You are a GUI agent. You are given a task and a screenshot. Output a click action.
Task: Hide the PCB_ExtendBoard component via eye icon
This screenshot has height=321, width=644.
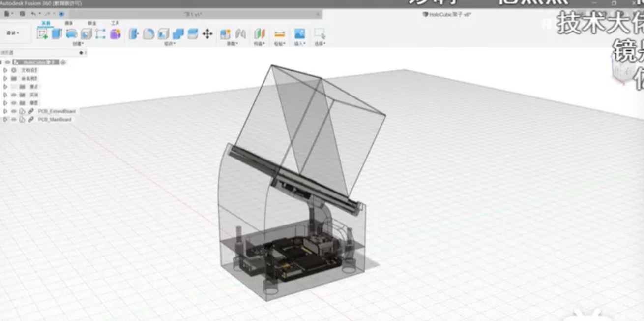(x=14, y=111)
